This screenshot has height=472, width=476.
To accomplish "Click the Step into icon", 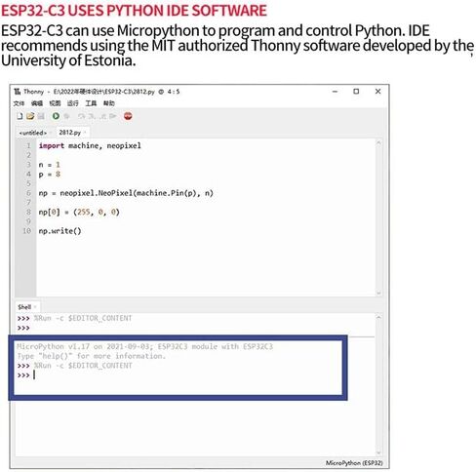I will tap(92, 116).
